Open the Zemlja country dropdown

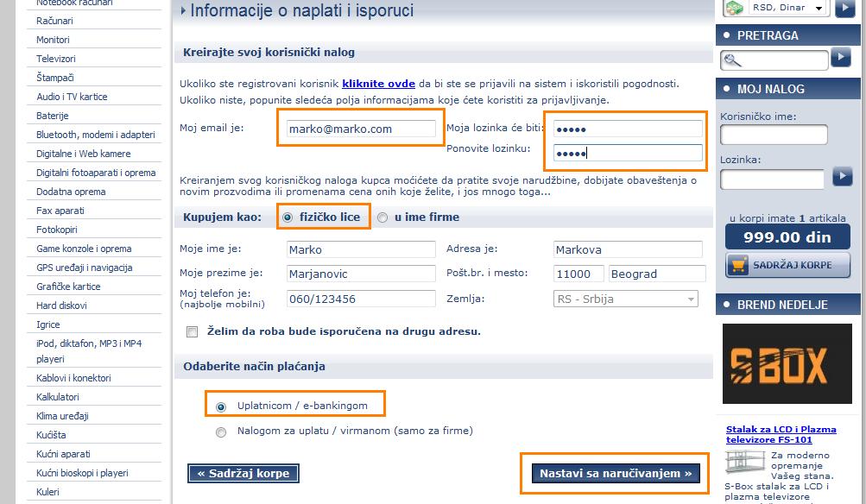626,299
